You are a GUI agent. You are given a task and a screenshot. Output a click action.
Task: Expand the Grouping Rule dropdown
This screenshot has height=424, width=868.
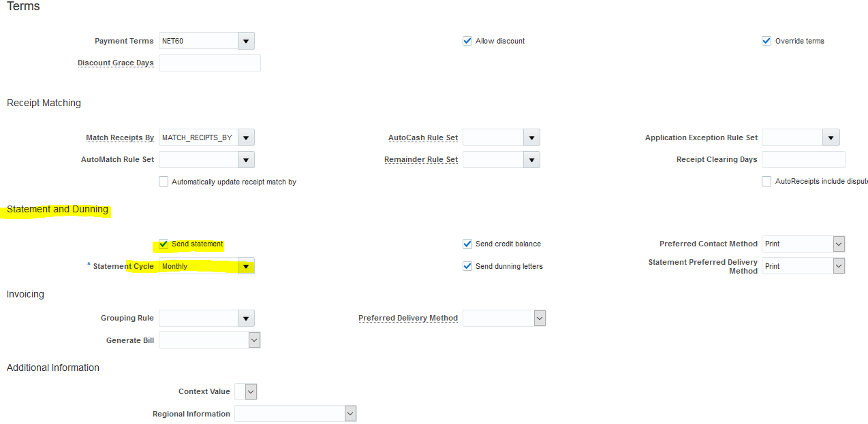coord(245,318)
